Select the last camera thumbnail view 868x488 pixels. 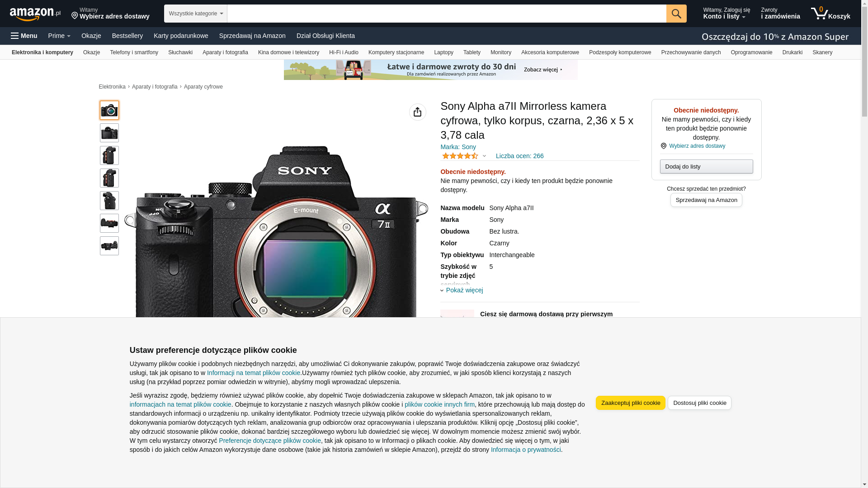click(109, 246)
